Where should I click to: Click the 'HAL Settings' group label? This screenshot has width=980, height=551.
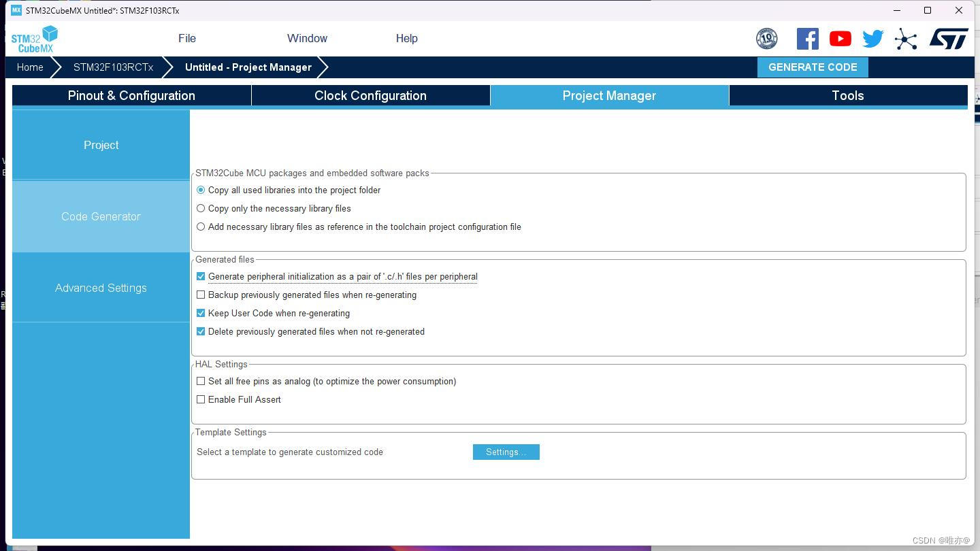pyautogui.click(x=221, y=364)
